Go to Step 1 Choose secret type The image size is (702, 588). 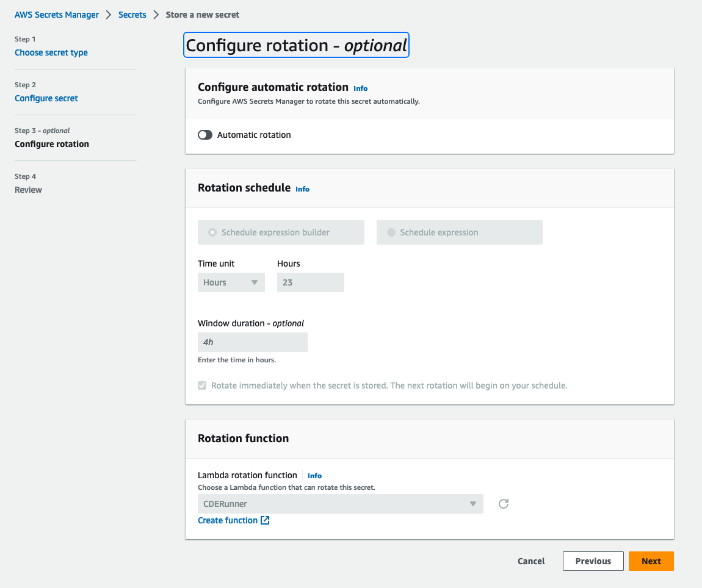tap(51, 52)
